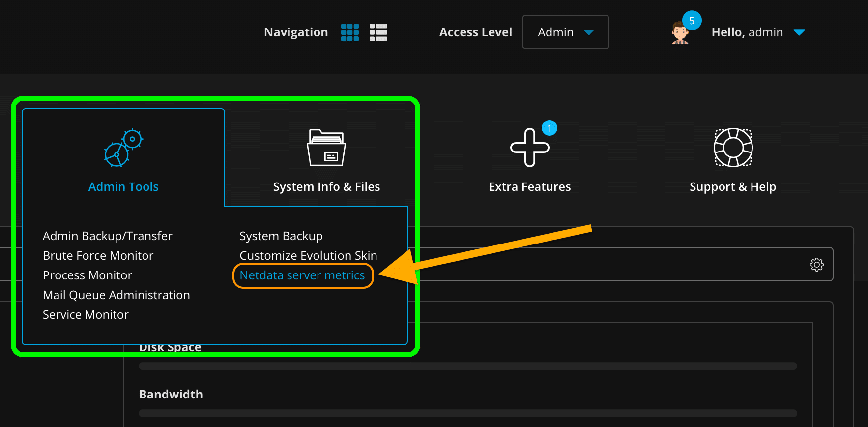Switch navigation to grid icon view
Viewport: 868px width, 427px height.
tap(350, 32)
